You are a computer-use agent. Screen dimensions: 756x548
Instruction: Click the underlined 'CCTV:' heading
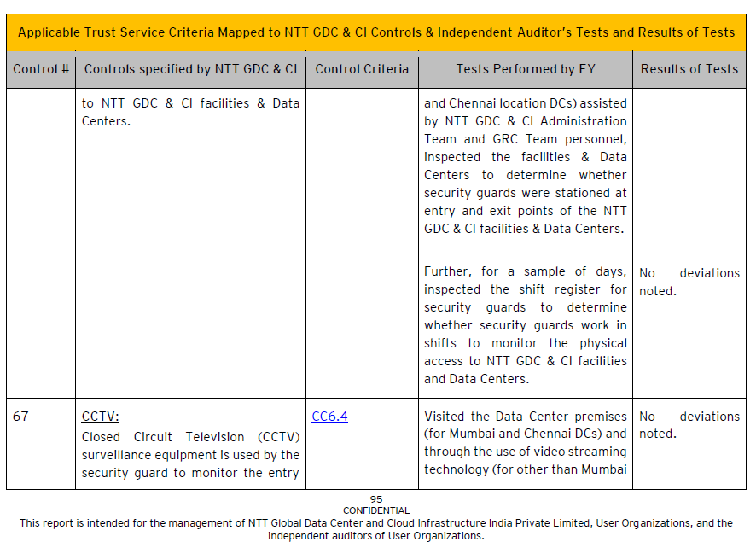coord(101,417)
